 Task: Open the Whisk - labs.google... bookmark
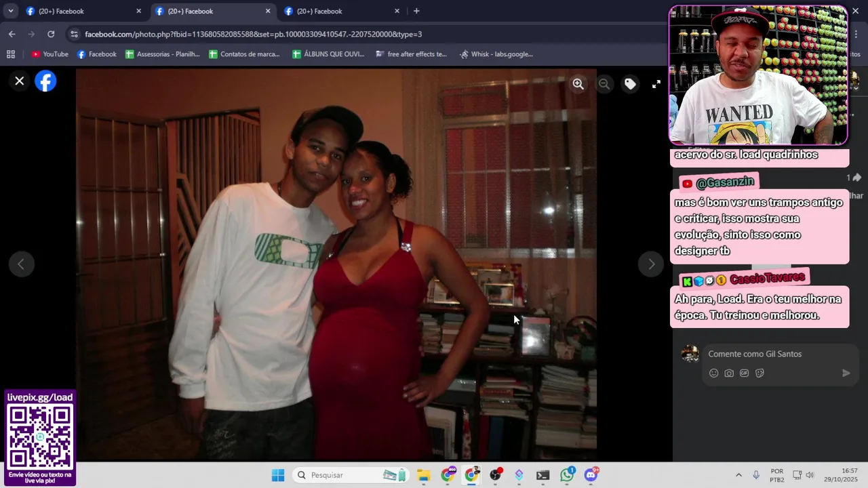point(496,54)
